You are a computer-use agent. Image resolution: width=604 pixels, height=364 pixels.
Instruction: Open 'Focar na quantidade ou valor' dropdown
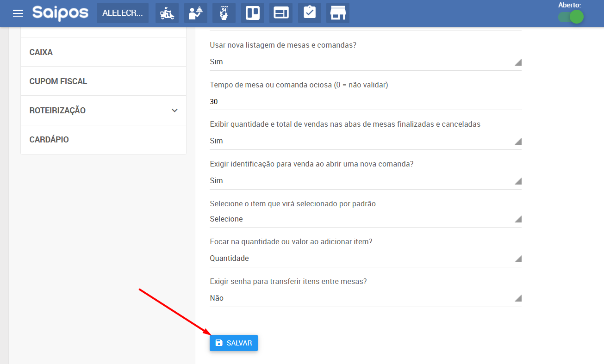pyautogui.click(x=365, y=259)
